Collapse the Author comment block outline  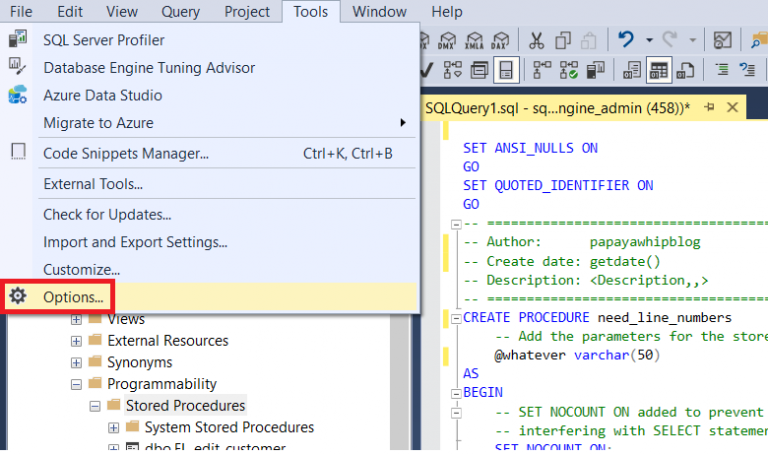click(456, 224)
